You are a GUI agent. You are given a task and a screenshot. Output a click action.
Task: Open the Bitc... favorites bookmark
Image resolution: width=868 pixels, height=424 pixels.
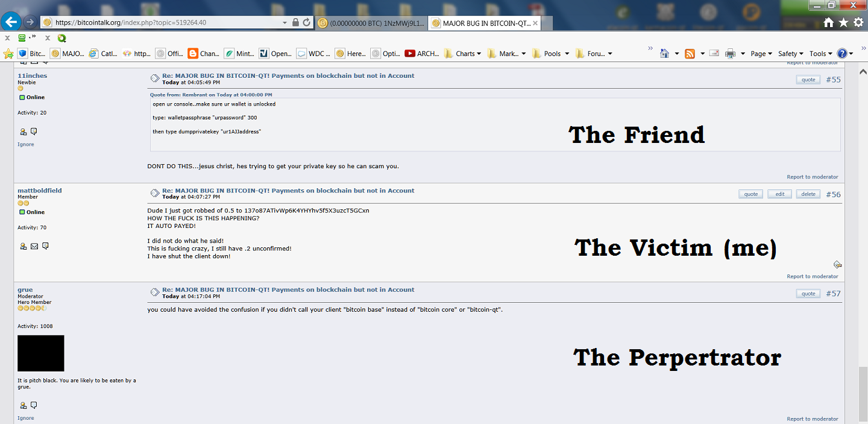coord(31,54)
